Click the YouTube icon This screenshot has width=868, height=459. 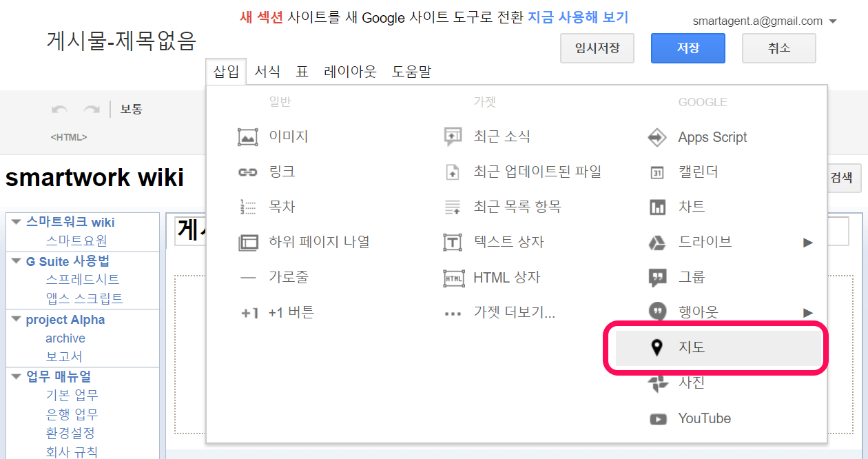tap(657, 418)
